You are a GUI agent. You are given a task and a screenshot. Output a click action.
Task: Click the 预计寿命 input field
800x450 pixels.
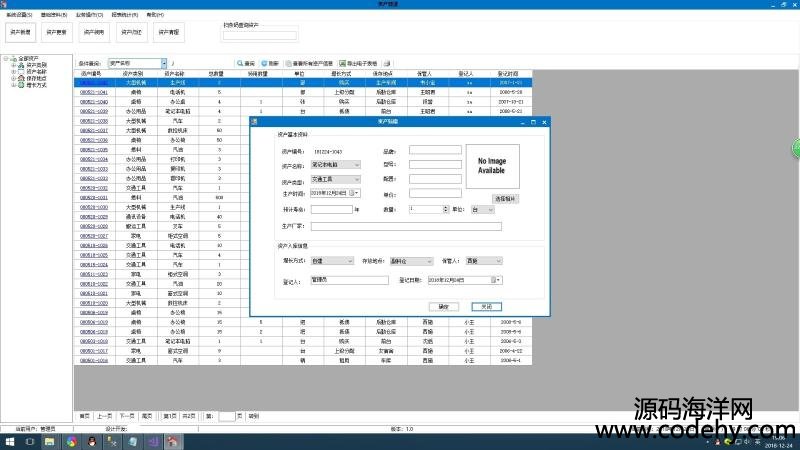tap(332, 210)
